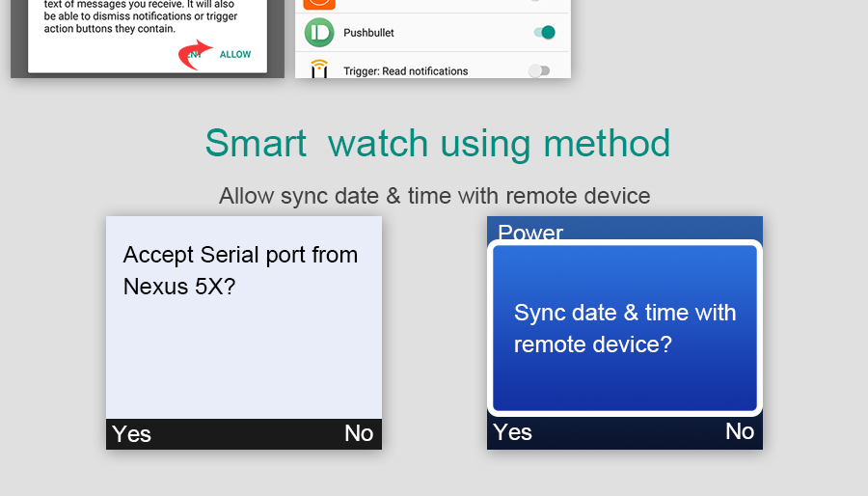Screen dimensions: 868x496
Task: Turn off the Pushbullet notification access switch
Action: [545, 33]
